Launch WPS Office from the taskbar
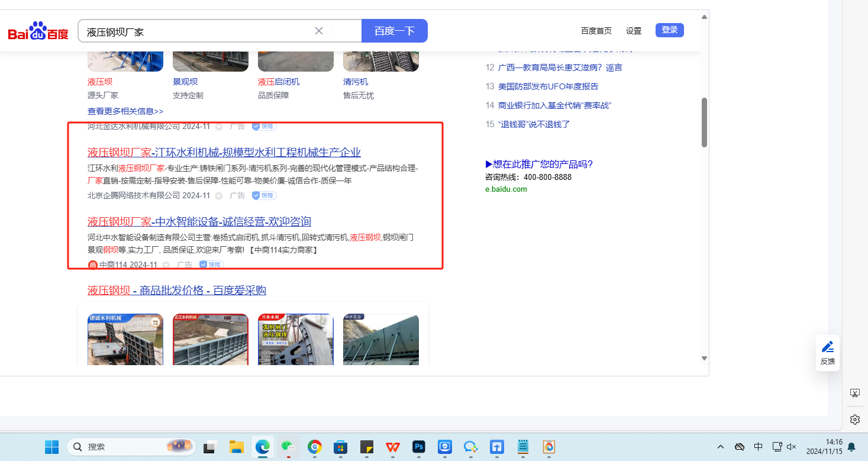The image size is (868, 461). click(393, 447)
